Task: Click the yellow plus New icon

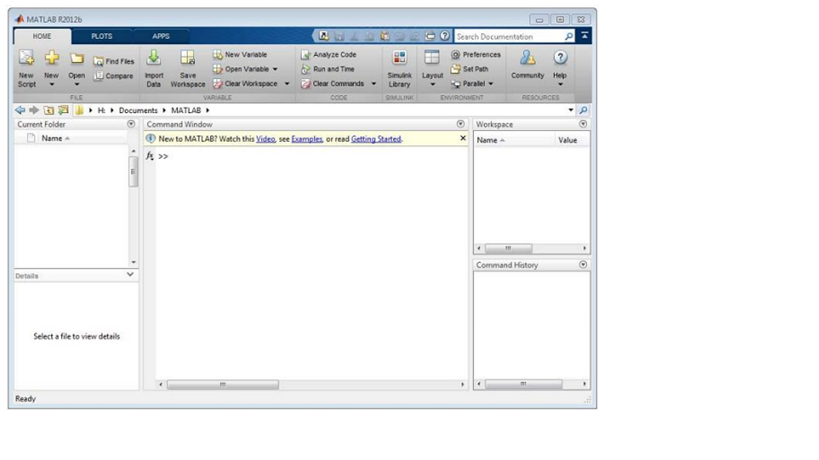Action: click(x=51, y=58)
